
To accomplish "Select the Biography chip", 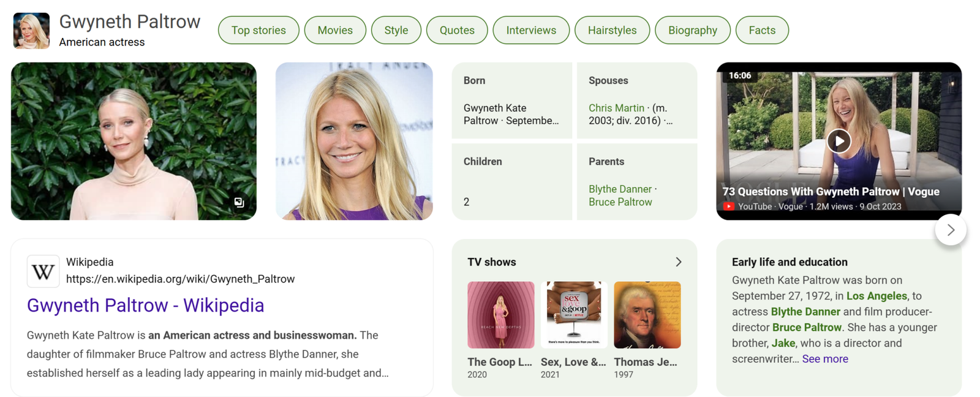I will (x=693, y=30).
